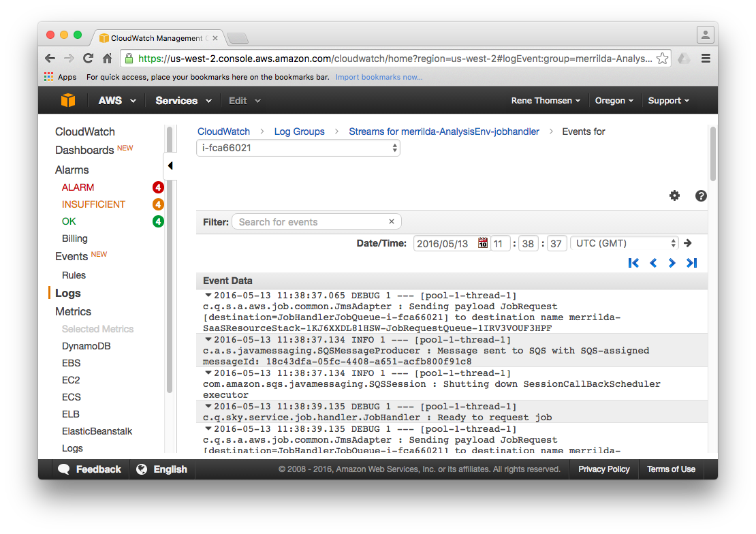Open the Oregon region selector
Image resolution: width=756 pixels, height=534 pixels.
[614, 100]
